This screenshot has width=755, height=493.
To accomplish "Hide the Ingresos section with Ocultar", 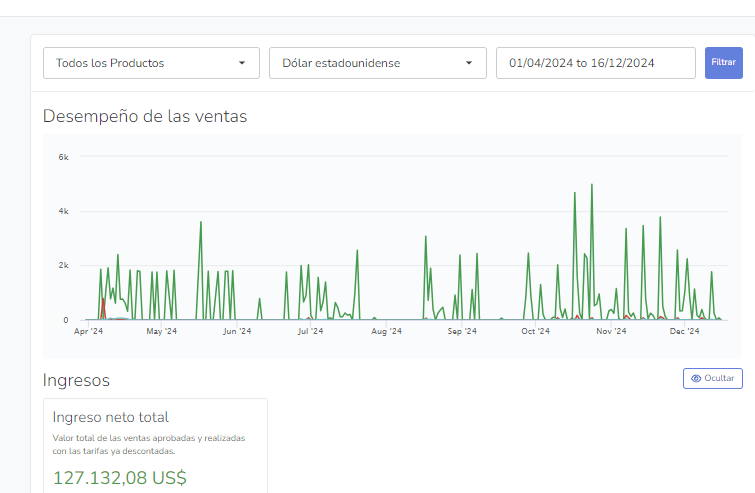I will point(712,378).
